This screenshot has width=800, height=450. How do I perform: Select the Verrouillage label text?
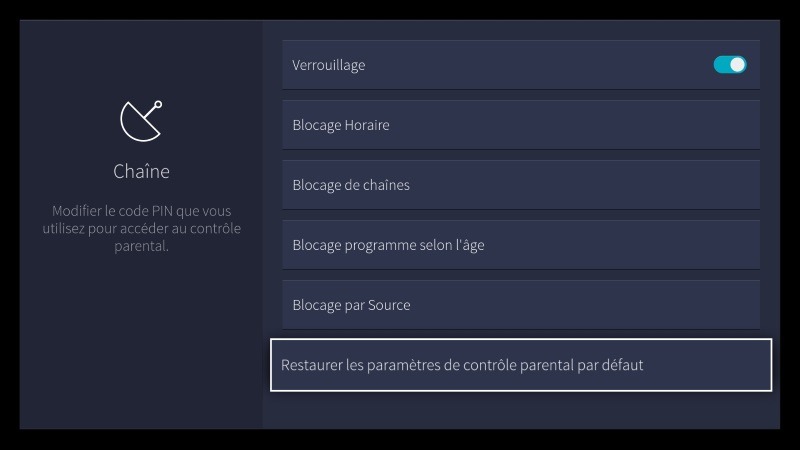point(329,65)
